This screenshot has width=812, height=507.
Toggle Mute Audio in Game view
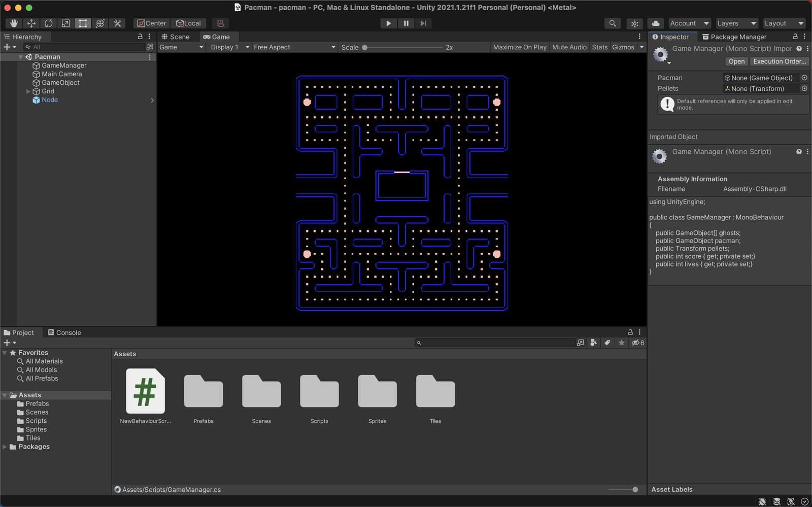pos(569,47)
